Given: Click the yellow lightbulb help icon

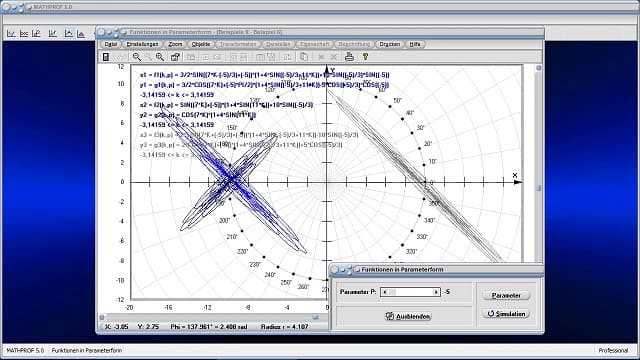Looking at the screenshot, I should tap(365, 57).
